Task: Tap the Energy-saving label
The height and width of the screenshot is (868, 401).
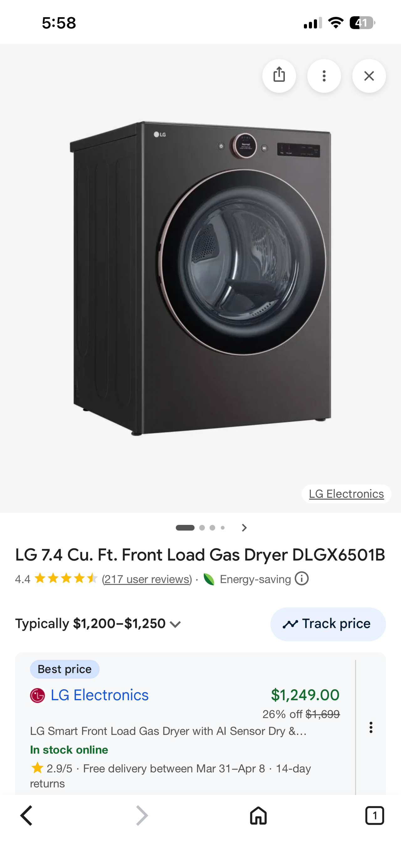Action: click(x=255, y=579)
